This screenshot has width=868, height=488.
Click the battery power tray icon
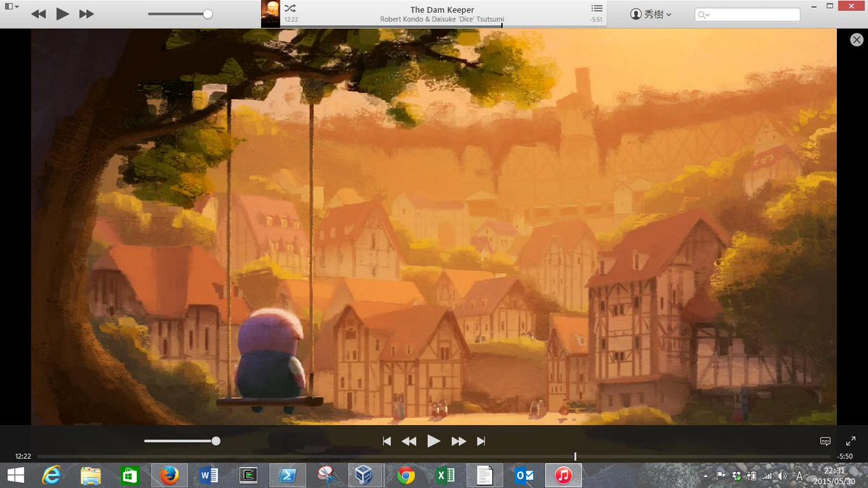(752, 476)
